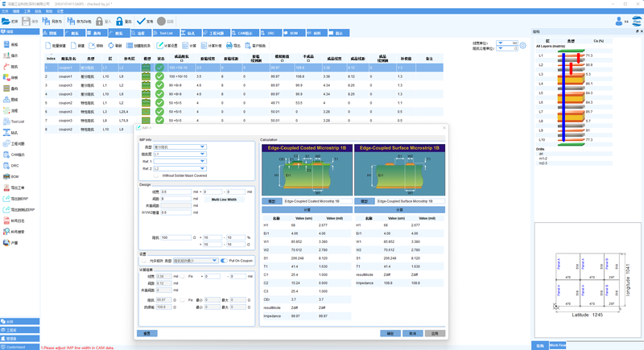The image size is (644, 350).
Task: Click the impedance field showing 100
Action: click(x=175, y=237)
